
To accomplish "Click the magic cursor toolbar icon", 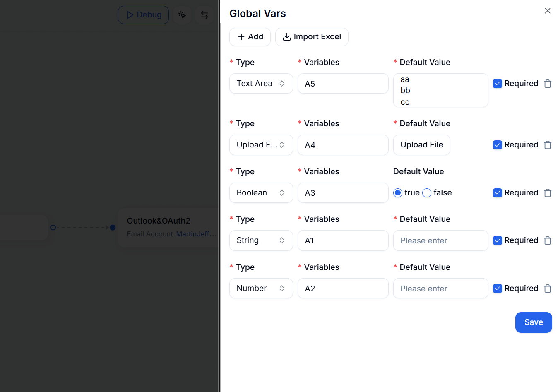I will point(182,15).
